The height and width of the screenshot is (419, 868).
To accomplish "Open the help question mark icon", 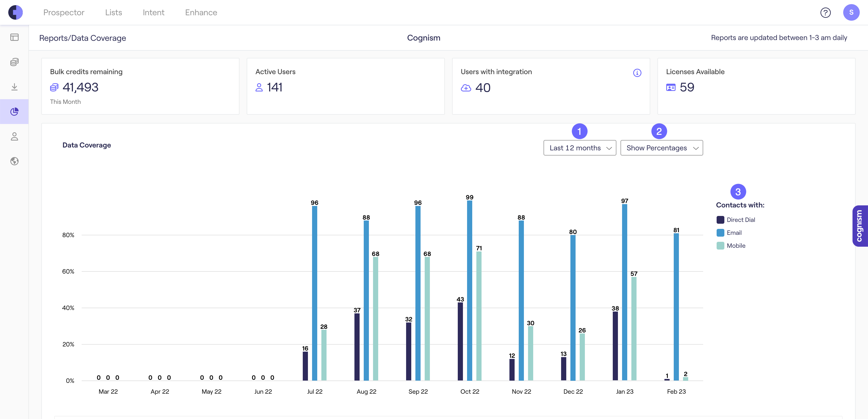I will [x=825, y=13].
